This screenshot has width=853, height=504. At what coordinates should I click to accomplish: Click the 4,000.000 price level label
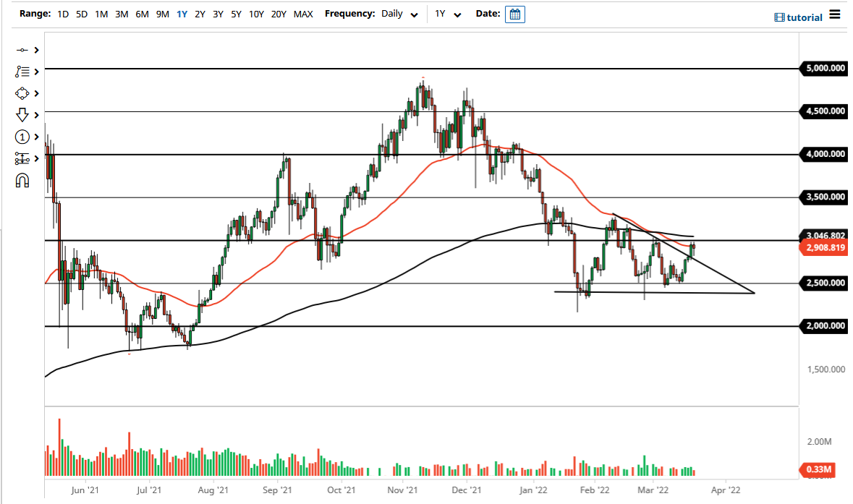click(x=823, y=154)
